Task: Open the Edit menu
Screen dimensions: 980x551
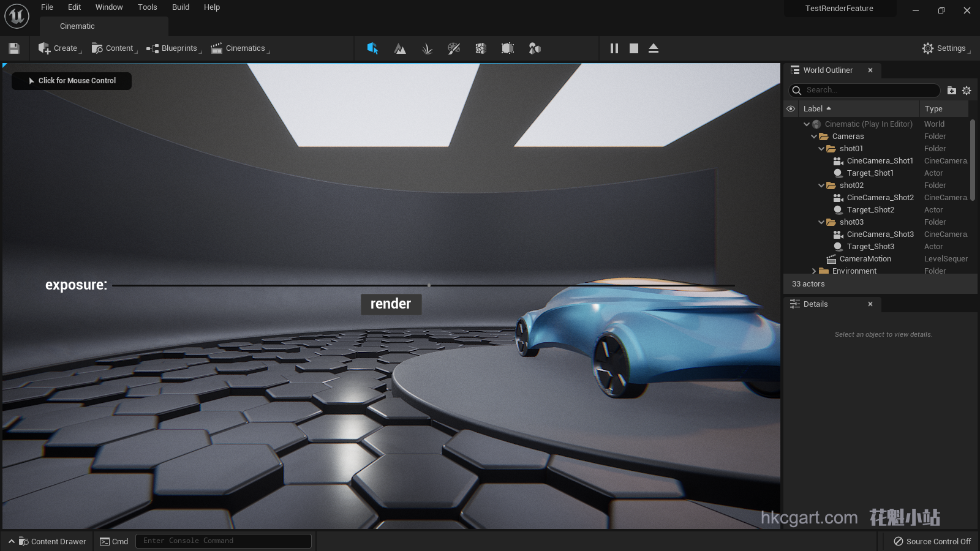Action: [x=74, y=7]
